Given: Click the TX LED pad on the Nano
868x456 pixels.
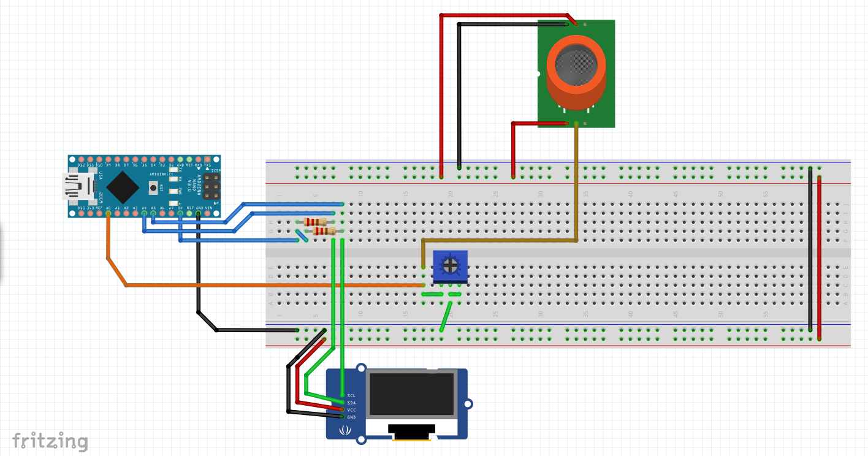Looking at the screenshot, I should point(173,170).
